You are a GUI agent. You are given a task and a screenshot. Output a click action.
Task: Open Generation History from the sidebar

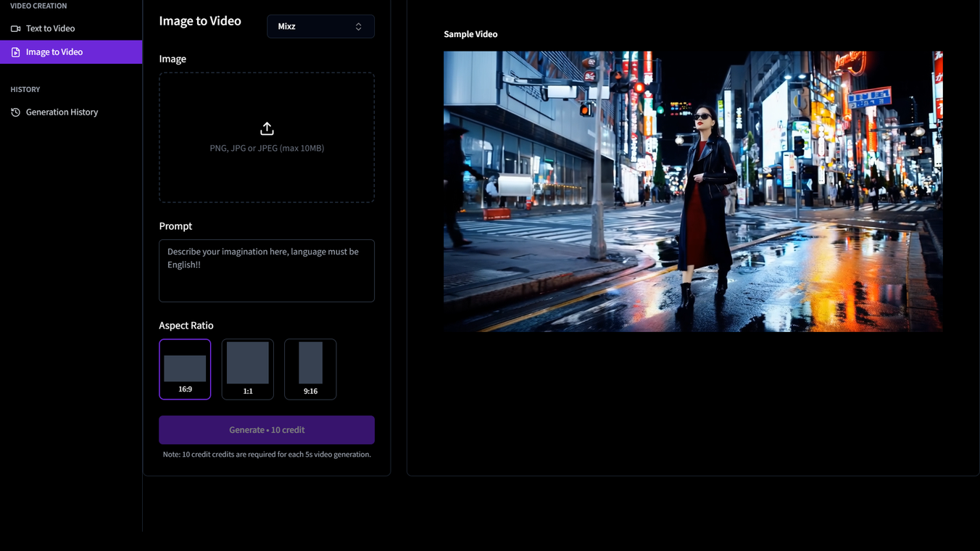pos(62,112)
